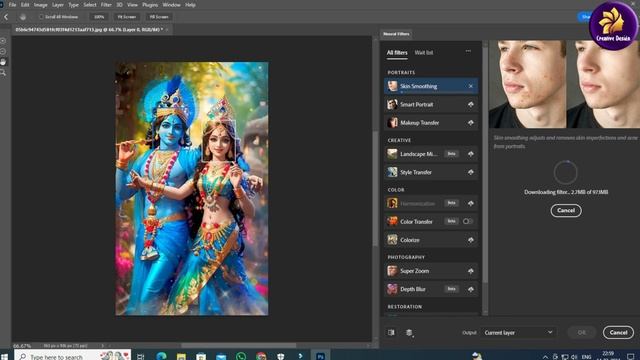Open the Window menu
The image size is (640, 360).
(x=171, y=5)
